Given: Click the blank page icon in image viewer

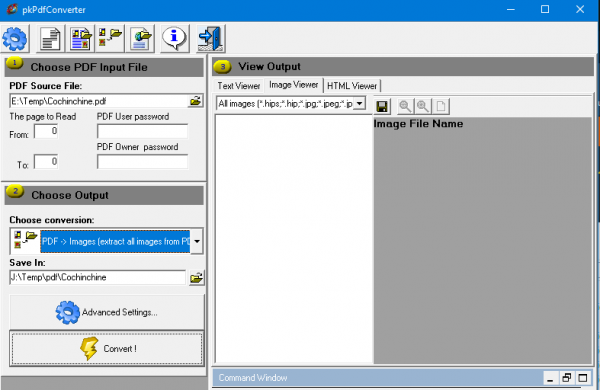Looking at the screenshot, I should 441,106.
